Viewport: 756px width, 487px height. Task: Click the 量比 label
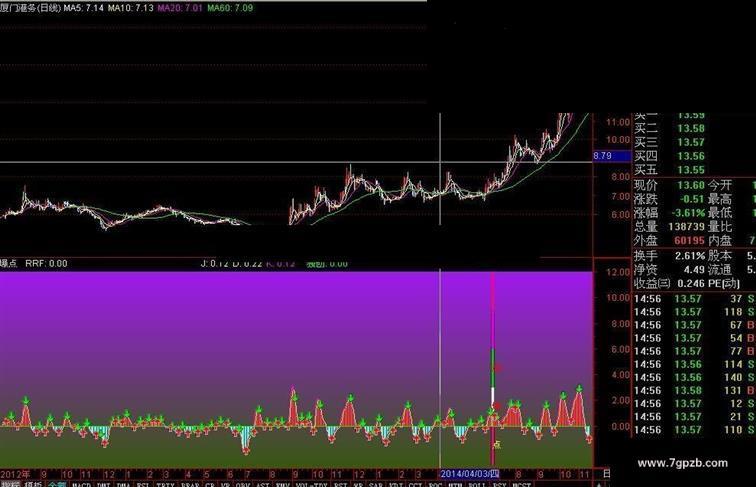[x=720, y=227]
